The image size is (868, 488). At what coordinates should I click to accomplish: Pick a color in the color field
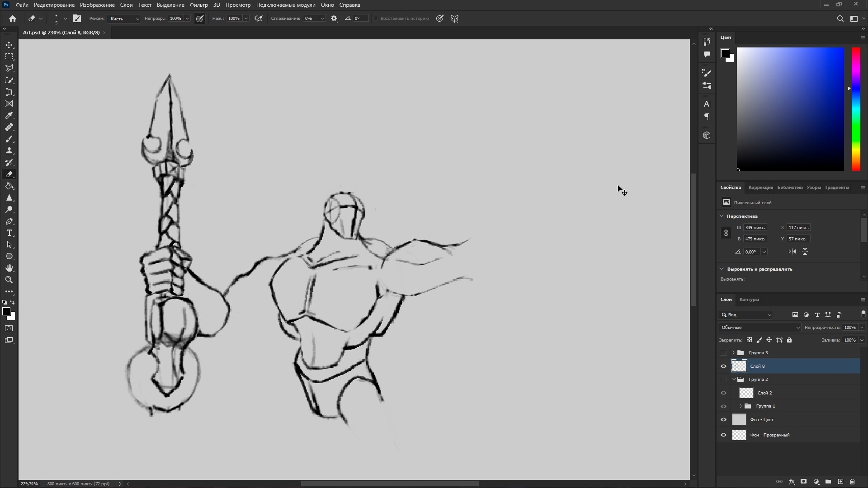click(x=790, y=109)
